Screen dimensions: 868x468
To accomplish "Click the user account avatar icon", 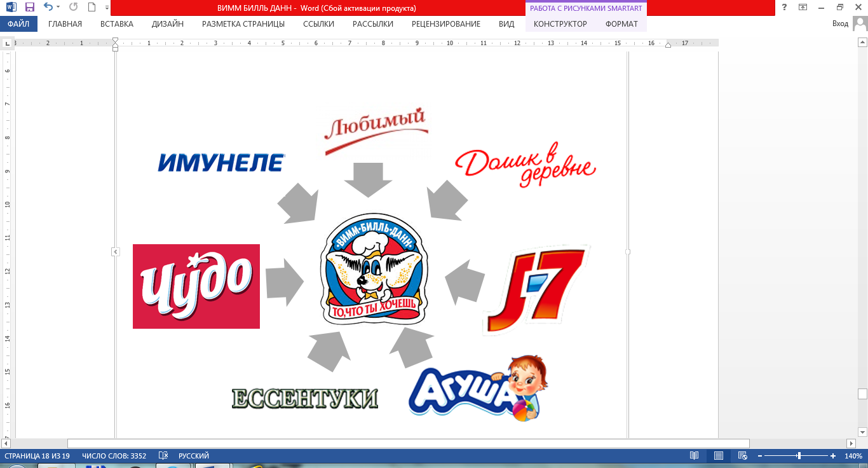I will (x=860, y=24).
